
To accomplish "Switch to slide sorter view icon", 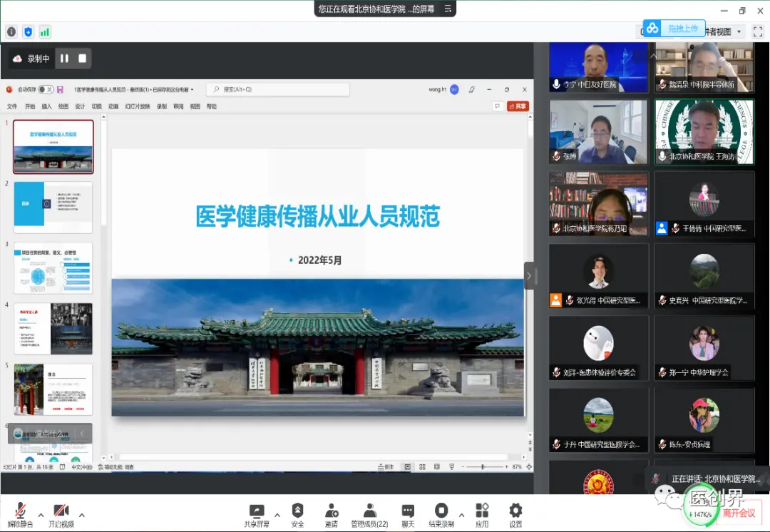I will pos(422,466).
